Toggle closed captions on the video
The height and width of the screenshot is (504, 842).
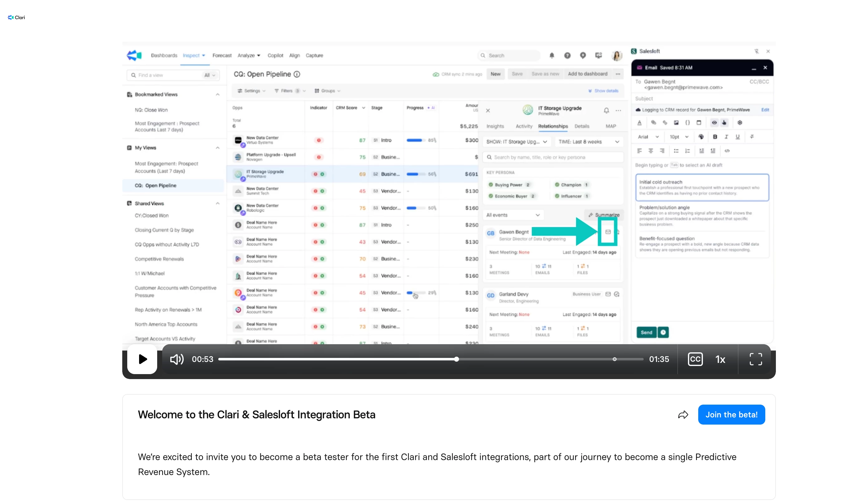695,359
